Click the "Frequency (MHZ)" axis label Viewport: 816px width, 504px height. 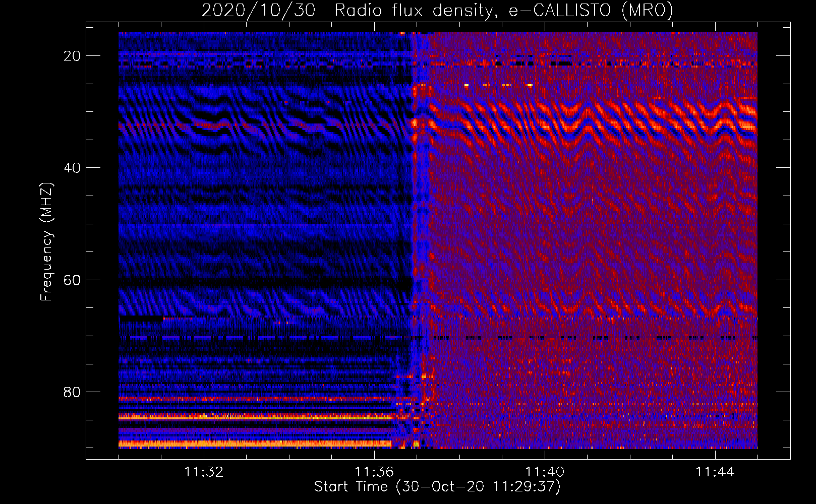click(x=46, y=242)
